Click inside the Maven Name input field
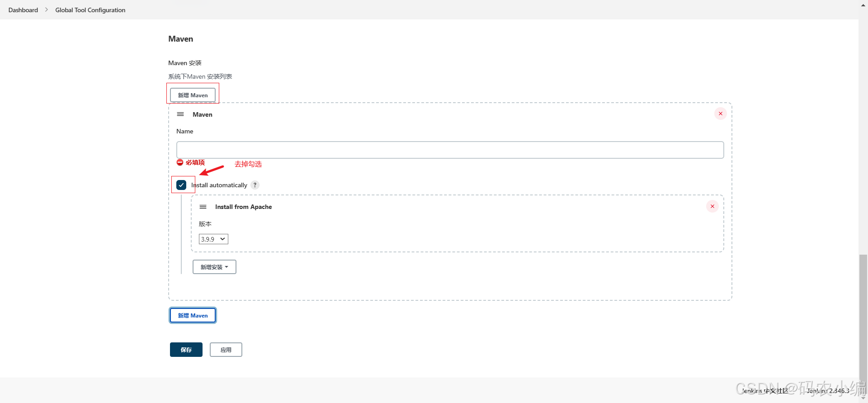Viewport: 868px width, 403px height. click(450, 150)
